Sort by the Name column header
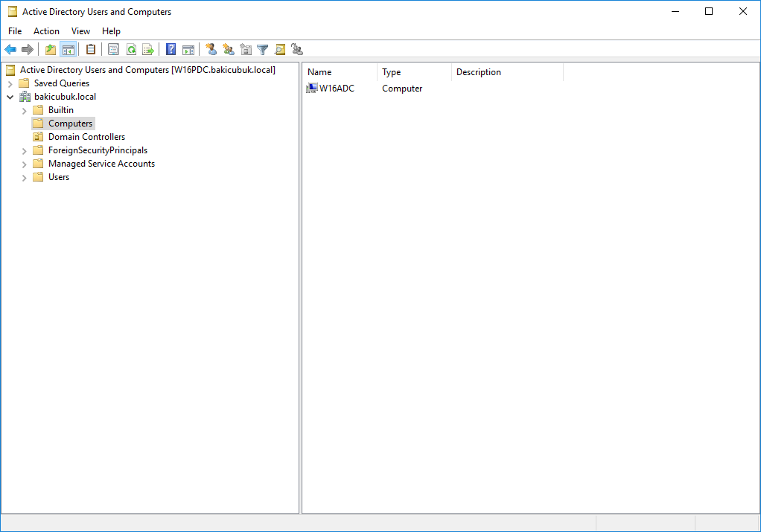This screenshot has height=532, width=761. pos(340,72)
